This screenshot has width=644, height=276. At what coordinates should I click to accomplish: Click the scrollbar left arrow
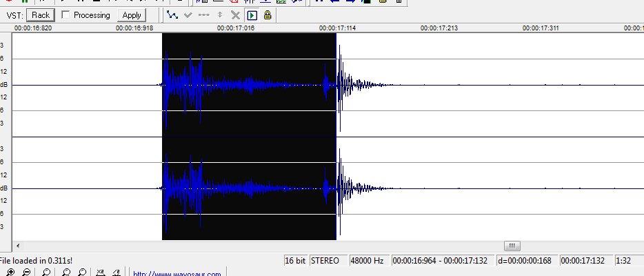[x=18, y=246]
